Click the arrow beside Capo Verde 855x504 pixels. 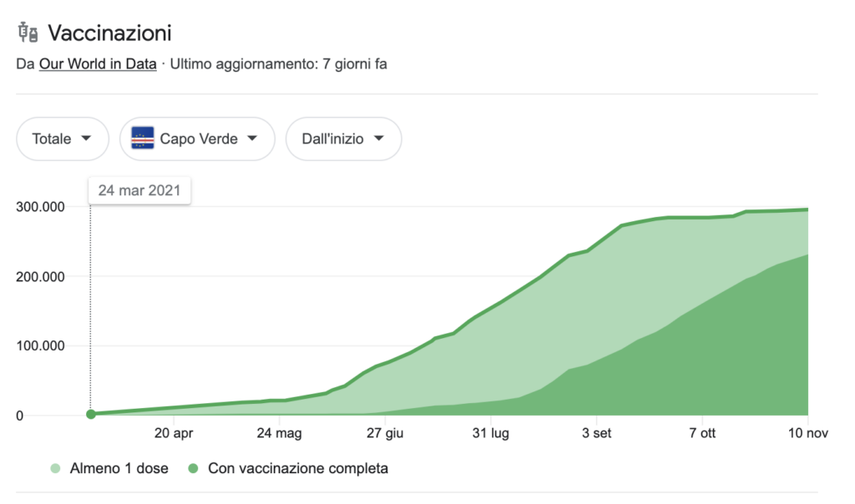click(251, 139)
